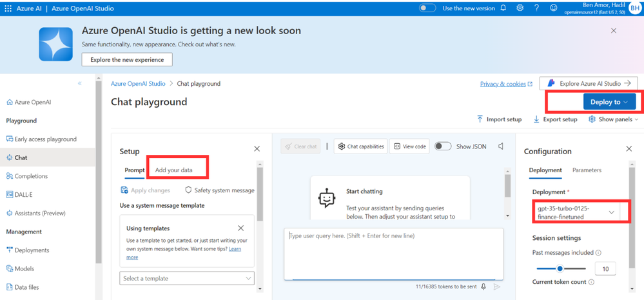Viewport: 644px width, 300px height.
Task: Adjust the Past messages included slider
Action: point(561,269)
